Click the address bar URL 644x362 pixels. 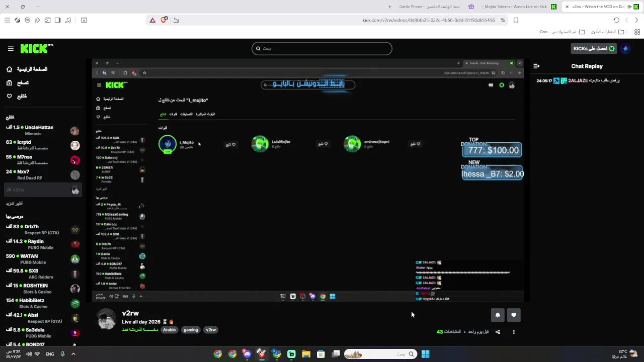click(428, 20)
